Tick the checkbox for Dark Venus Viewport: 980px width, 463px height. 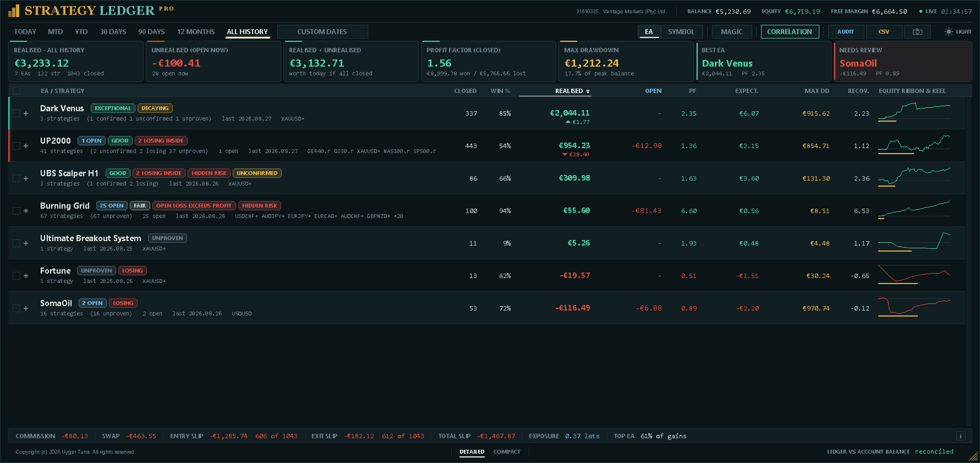(17, 113)
